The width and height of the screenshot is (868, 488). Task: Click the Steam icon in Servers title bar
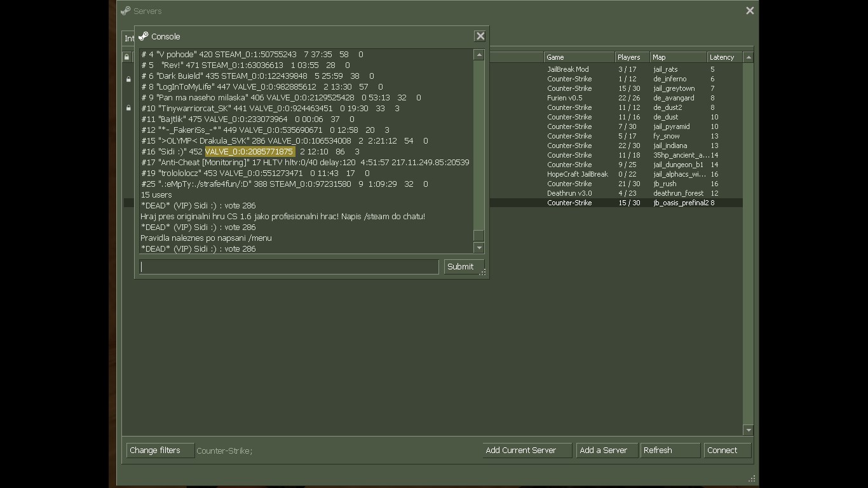[x=126, y=11]
